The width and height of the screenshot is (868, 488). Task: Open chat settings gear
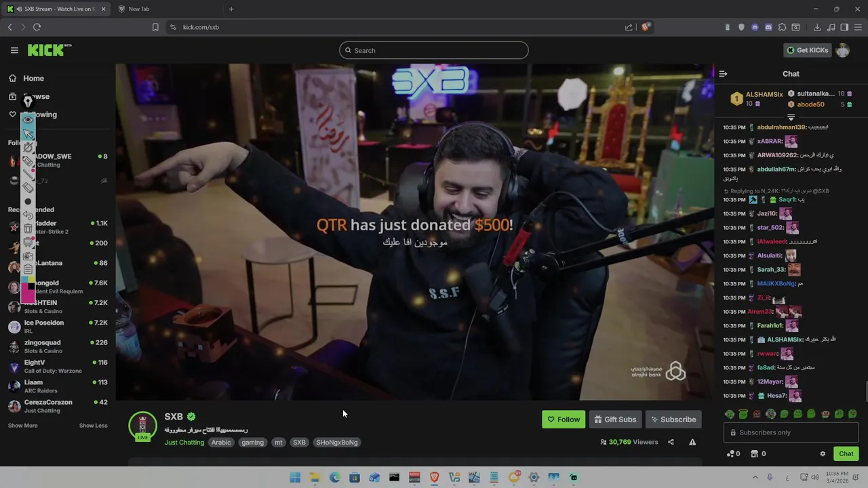tap(823, 453)
